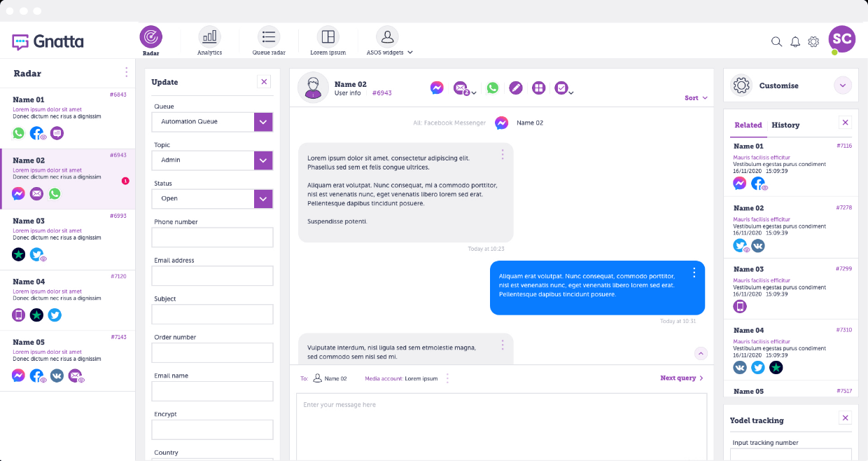Click the pen compose icon in conversation header
Viewport: 868px width, 461px height.
point(516,88)
